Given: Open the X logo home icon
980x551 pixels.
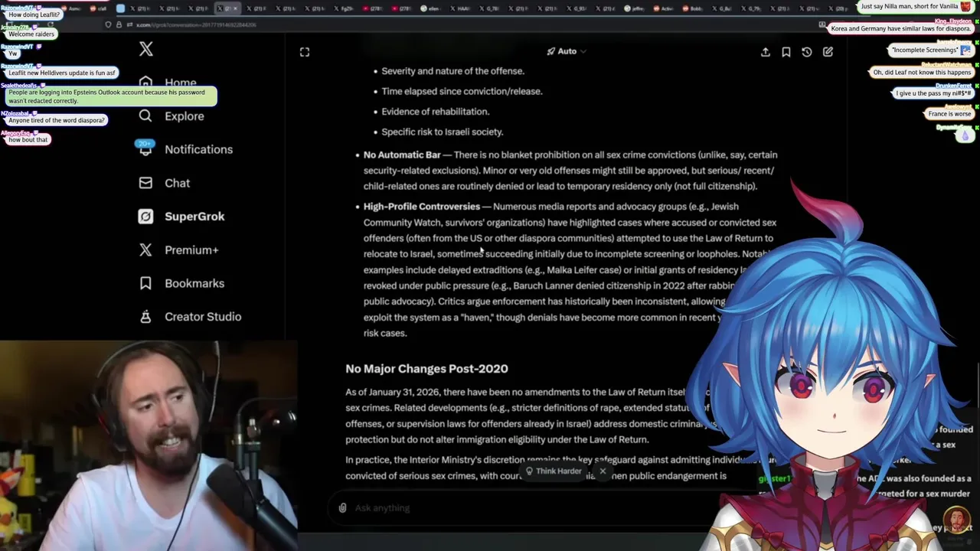Looking at the screenshot, I should (145, 50).
